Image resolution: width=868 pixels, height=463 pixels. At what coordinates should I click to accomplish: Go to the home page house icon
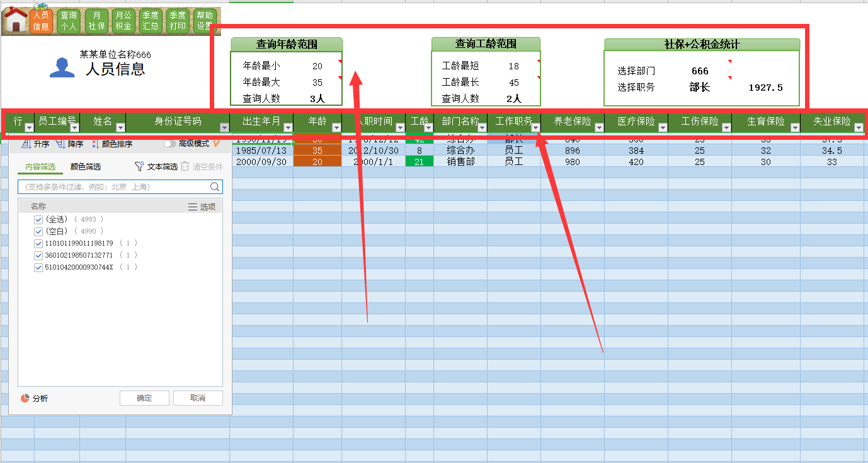tap(16, 20)
